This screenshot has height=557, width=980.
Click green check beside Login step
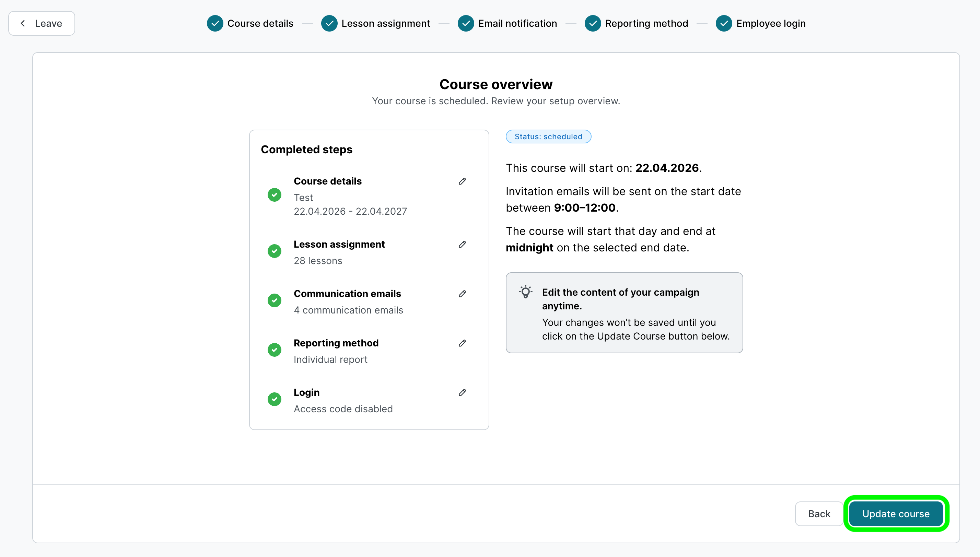pos(274,399)
